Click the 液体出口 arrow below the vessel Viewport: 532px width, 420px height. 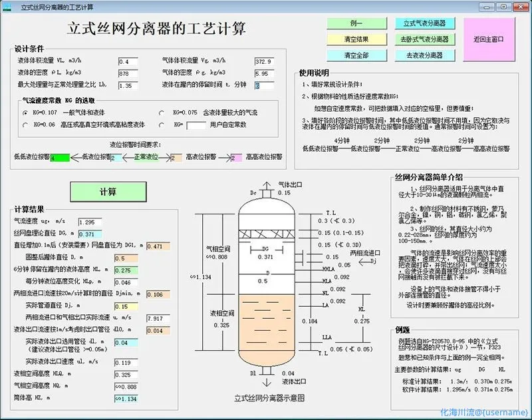click(x=267, y=381)
